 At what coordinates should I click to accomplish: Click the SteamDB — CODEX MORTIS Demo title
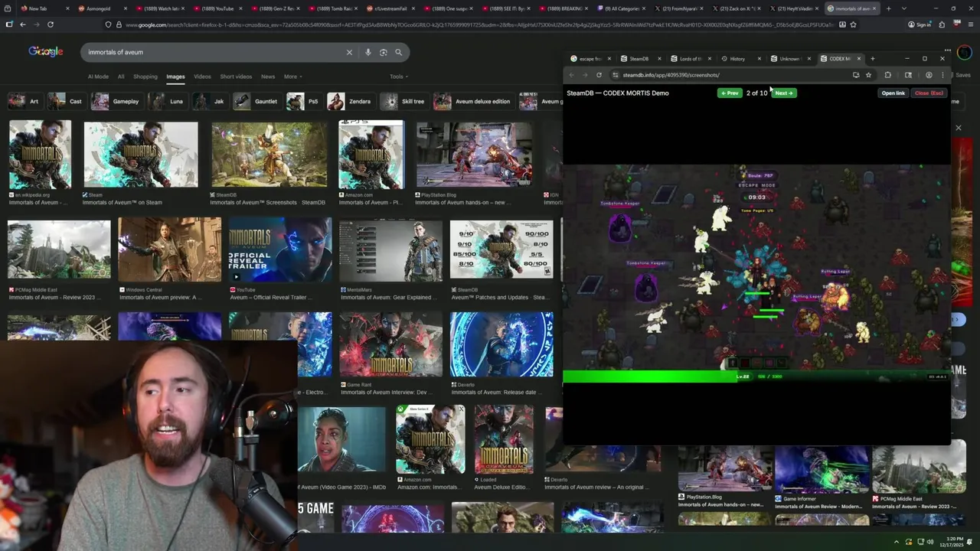[x=618, y=93]
